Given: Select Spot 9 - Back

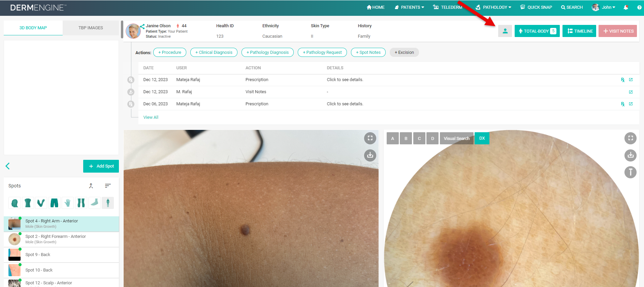Looking at the screenshot, I should pos(61,255).
